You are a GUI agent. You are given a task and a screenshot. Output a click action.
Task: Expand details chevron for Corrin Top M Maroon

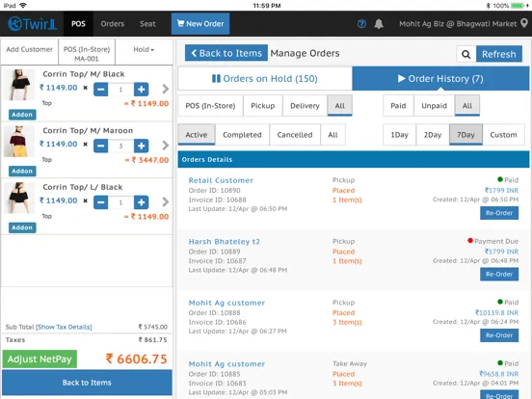point(165,146)
